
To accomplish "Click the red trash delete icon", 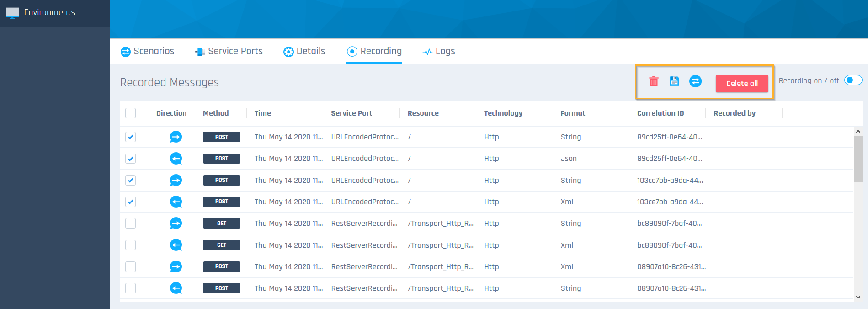I will [x=654, y=81].
